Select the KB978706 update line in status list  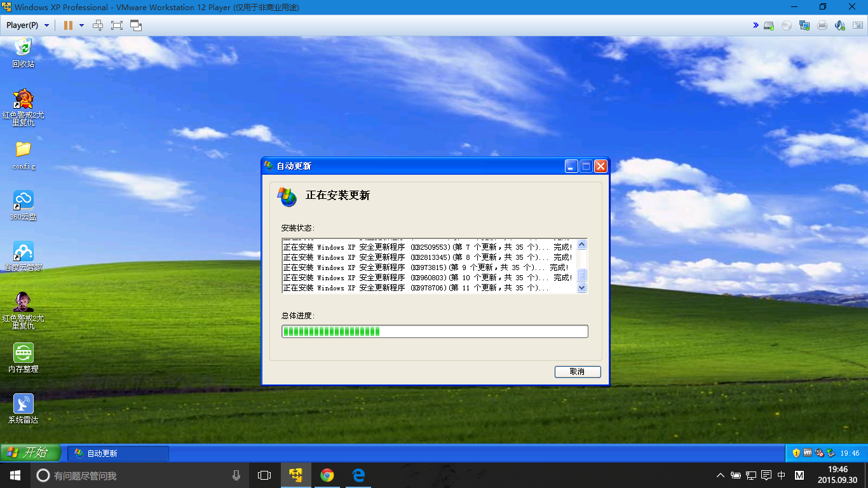coord(416,288)
